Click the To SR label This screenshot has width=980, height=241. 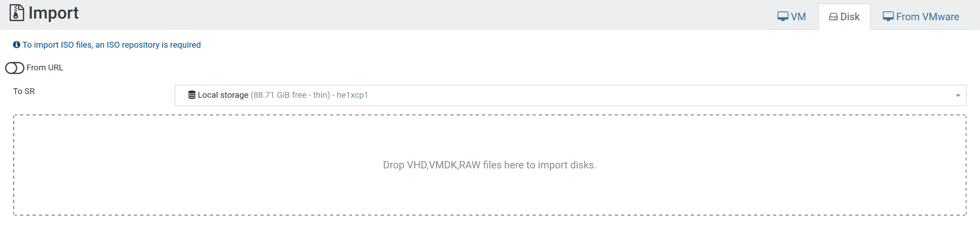pyautogui.click(x=24, y=91)
